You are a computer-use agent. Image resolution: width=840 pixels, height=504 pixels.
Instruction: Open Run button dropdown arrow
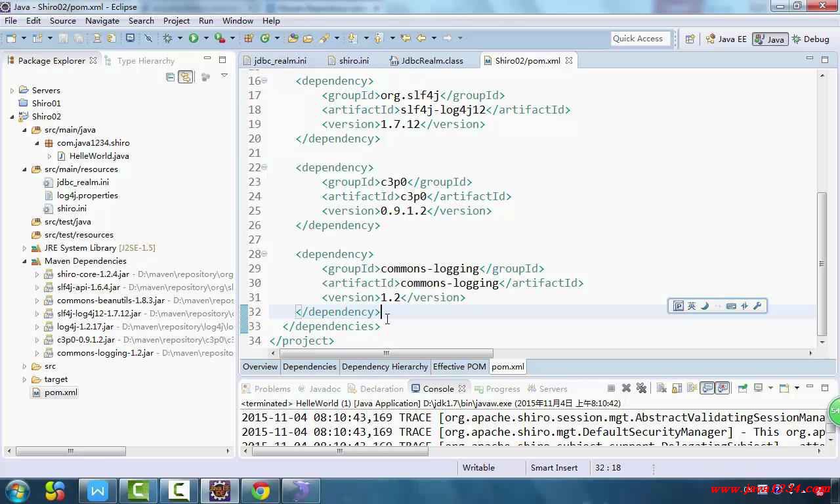coord(206,39)
